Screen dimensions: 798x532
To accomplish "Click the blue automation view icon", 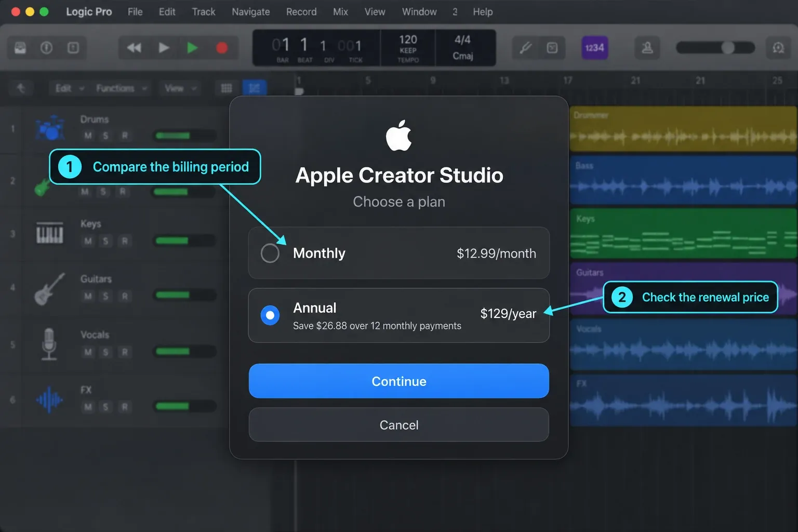I will [x=255, y=88].
